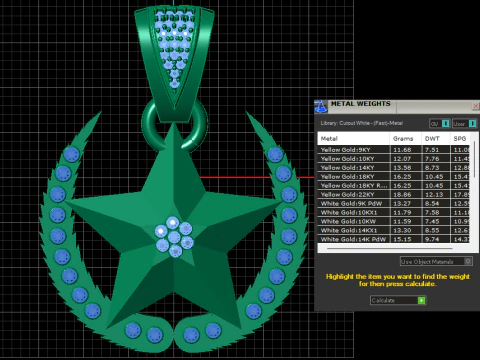Sort by the Grams column header
The image size is (480, 360).
click(405, 138)
